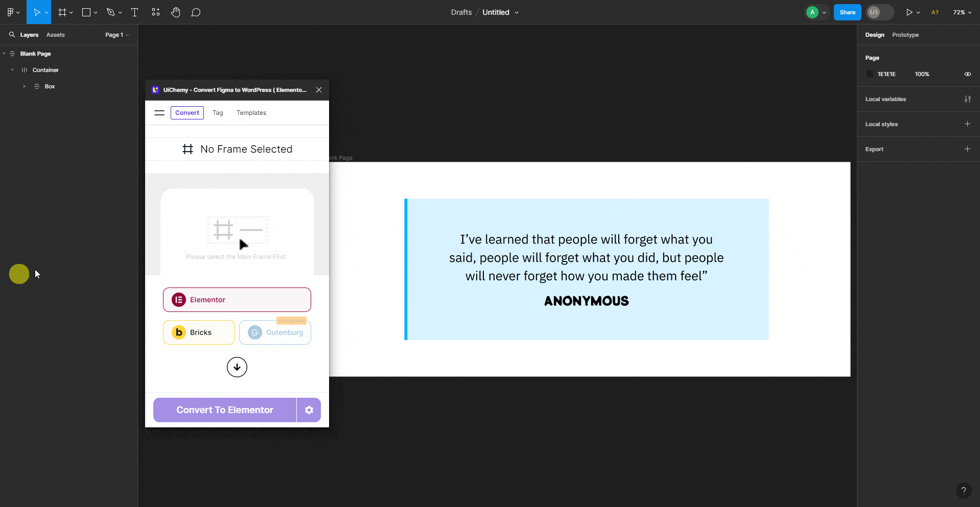
Task: Open the Prototype tab in right panel
Action: [x=905, y=35]
